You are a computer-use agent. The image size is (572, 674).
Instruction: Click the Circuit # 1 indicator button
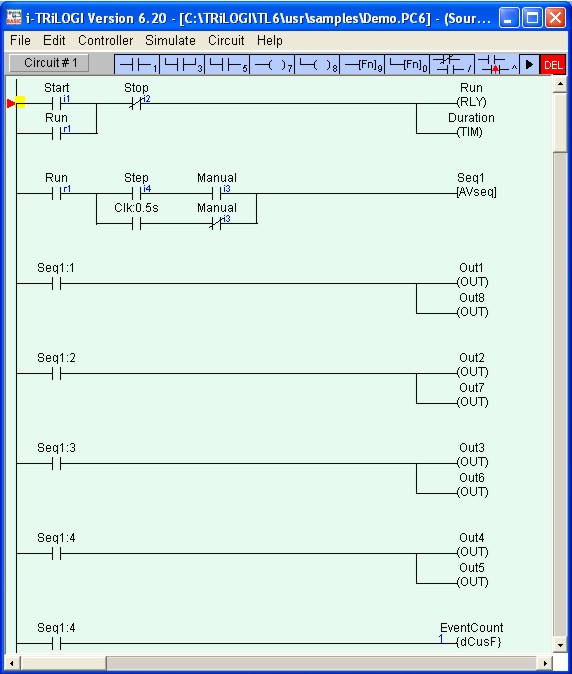50,63
